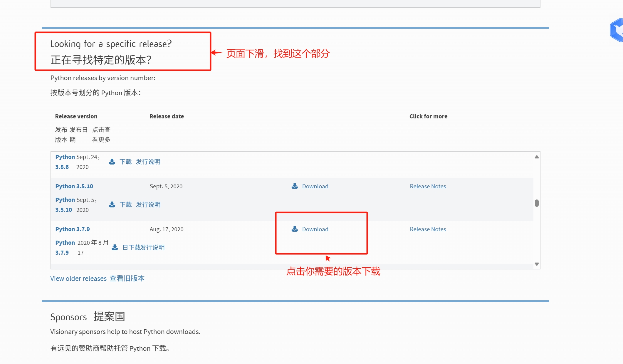Click download icon beside 3.8.6 下载
The image size is (623, 364).
coord(112,162)
